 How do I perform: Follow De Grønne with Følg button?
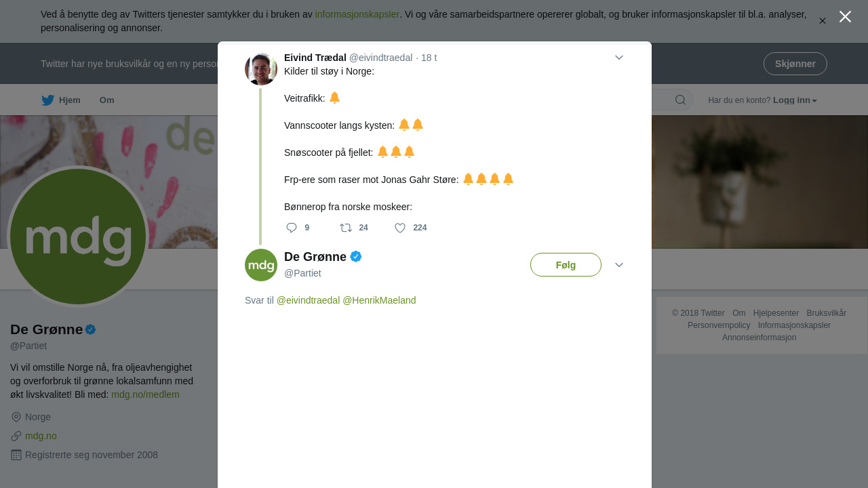pos(566,265)
